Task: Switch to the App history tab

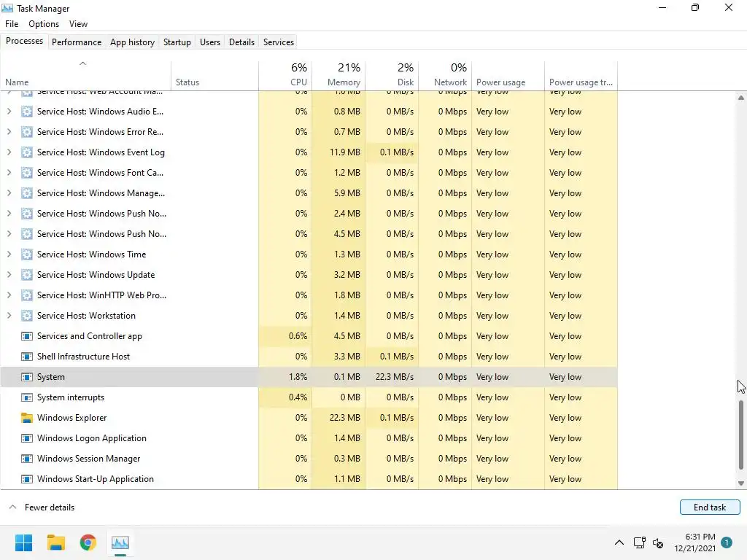Action: coord(133,42)
